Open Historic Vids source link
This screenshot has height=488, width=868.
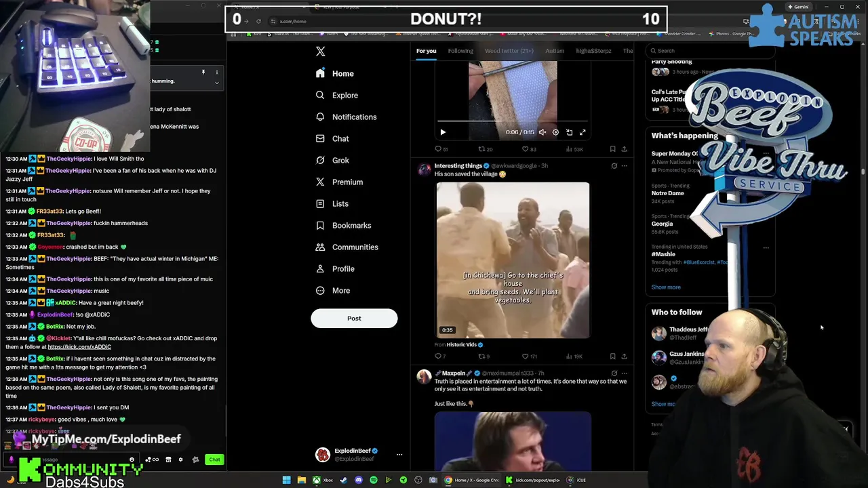pyautogui.click(x=462, y=345)
